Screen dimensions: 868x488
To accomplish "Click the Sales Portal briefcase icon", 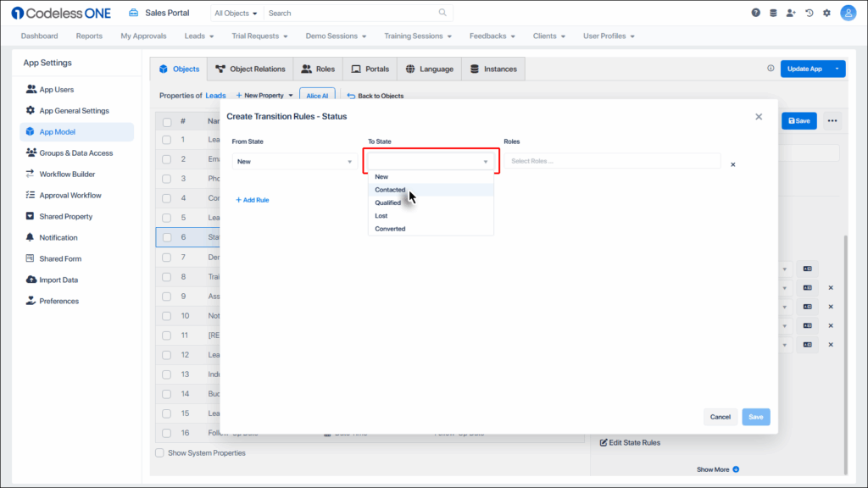I will coord(132,12).
